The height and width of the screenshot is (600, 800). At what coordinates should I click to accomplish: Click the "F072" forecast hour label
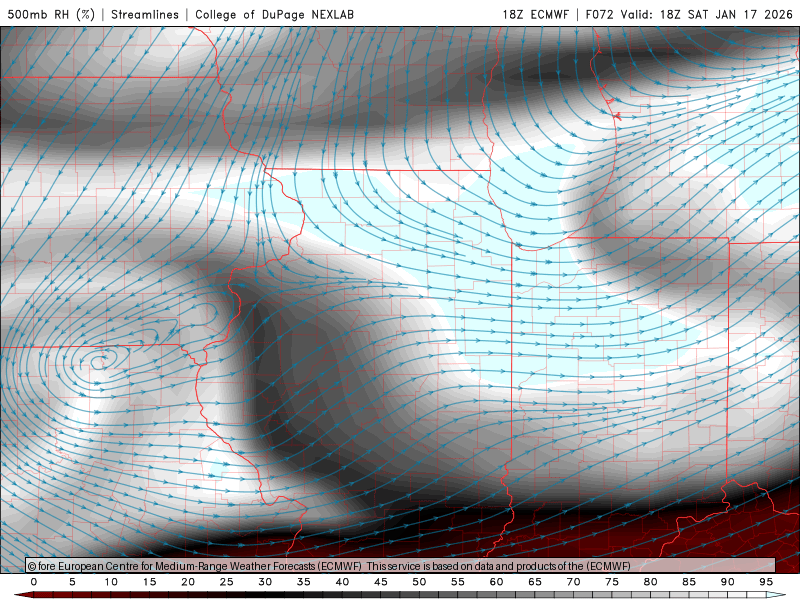(x=599, y=14)
